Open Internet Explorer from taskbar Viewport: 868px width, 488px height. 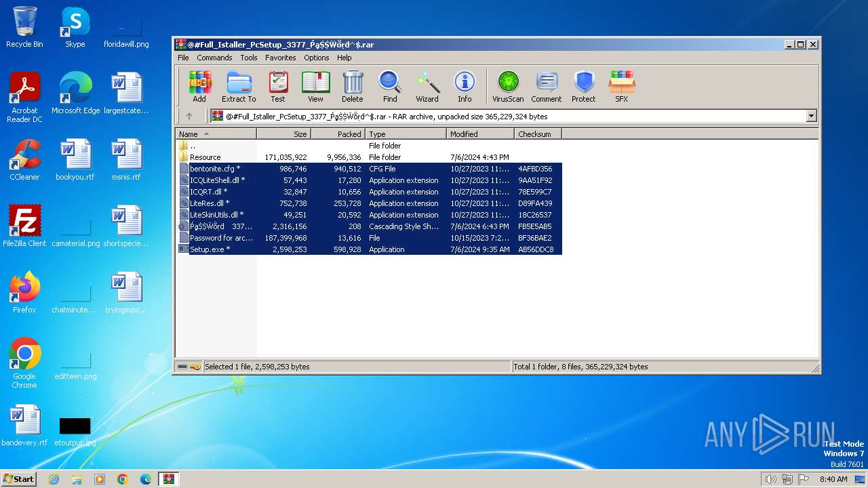point(54,479)
